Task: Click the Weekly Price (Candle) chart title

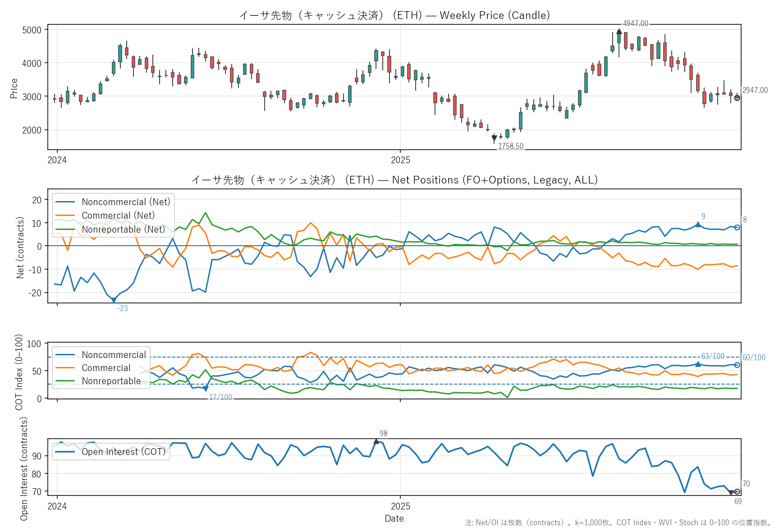Action: 394,15
